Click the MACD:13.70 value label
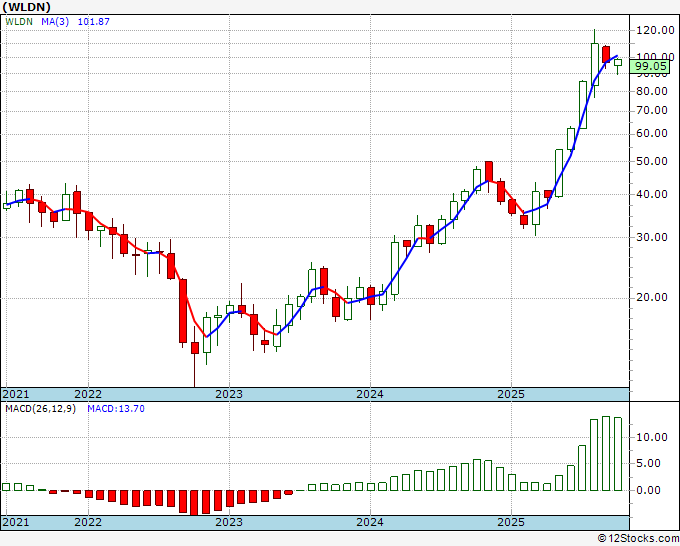This screenshot has height=546, width=680. [x=116, y=409]
